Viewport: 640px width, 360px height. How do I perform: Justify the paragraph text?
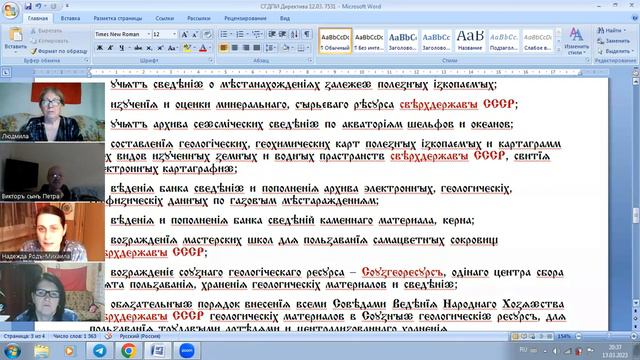coord(256,48)
